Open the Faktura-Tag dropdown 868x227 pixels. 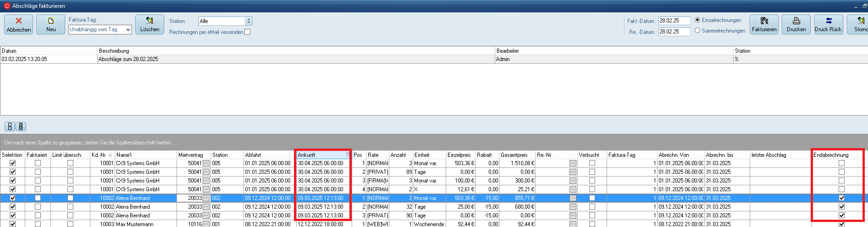click(x=128, y=29)
